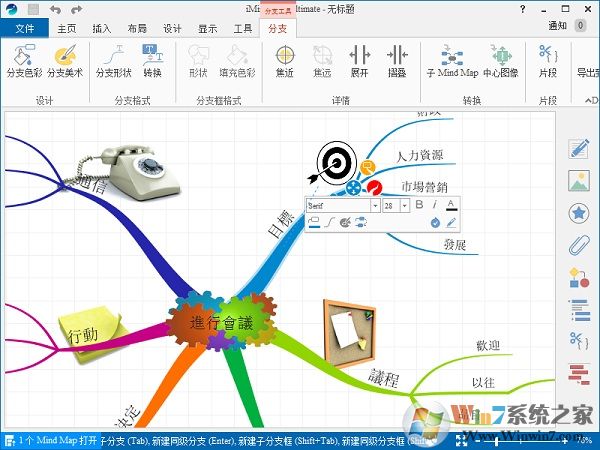Click the 展开 expand branches icon

tap(360, 61)
